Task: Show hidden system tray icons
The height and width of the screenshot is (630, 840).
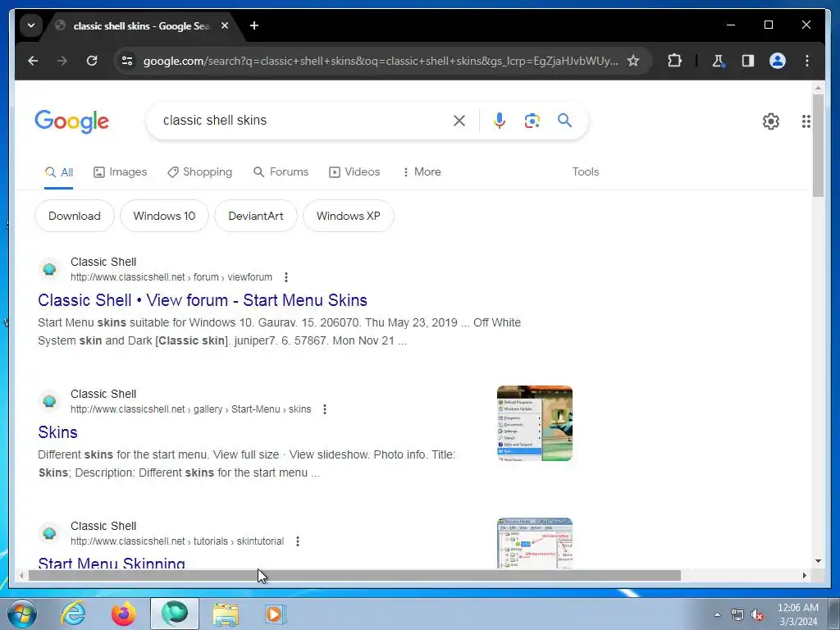Action: (717, 615)
